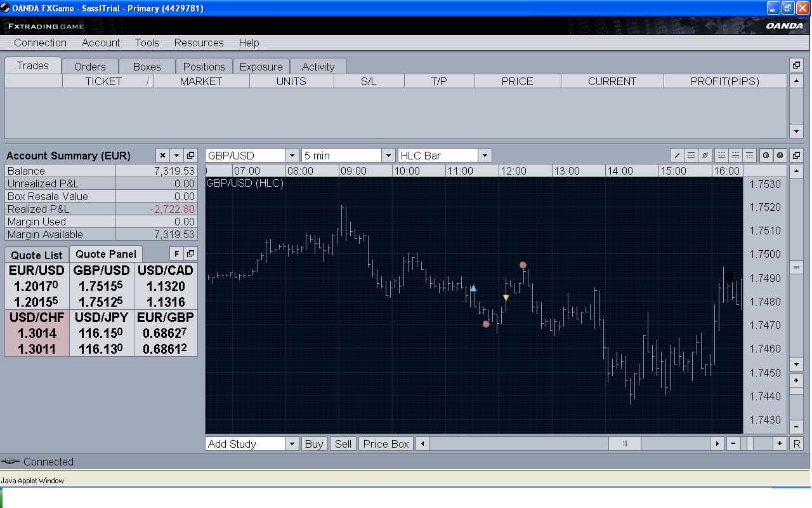Select the EUR/USD quote tile
The height and width of the screenshot is (508, 812).
pyautogui.click(x=37, y=286)
